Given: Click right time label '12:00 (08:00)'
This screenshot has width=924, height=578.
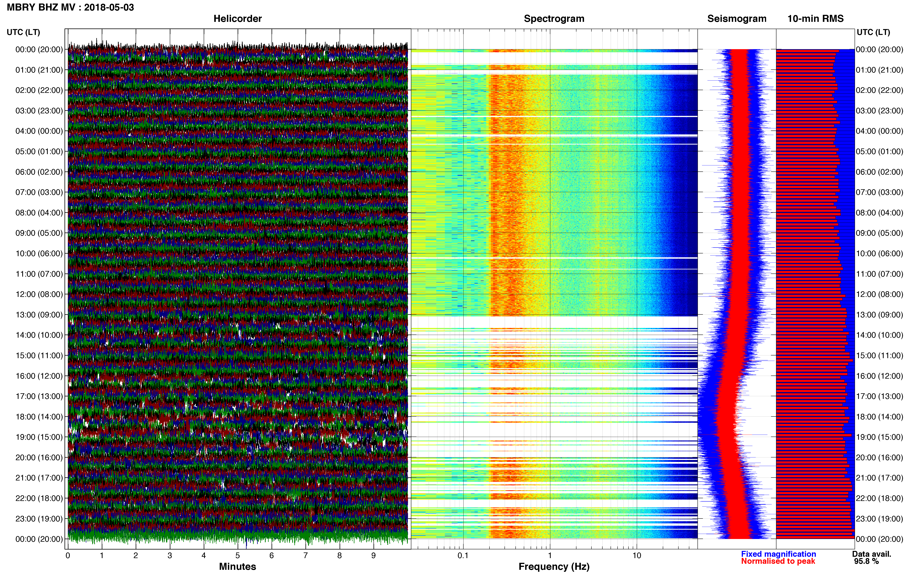Looking at the screenshot, I should [880, 294].
